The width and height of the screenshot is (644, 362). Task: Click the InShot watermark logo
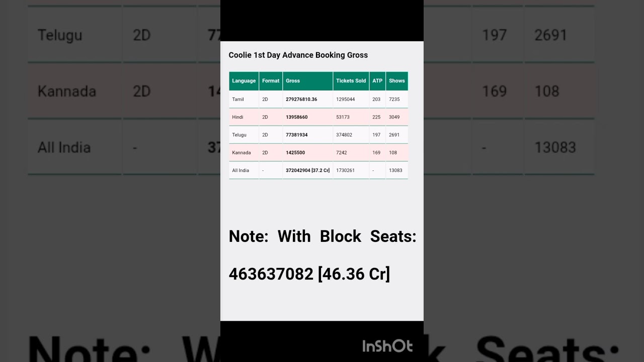point(387,346)
